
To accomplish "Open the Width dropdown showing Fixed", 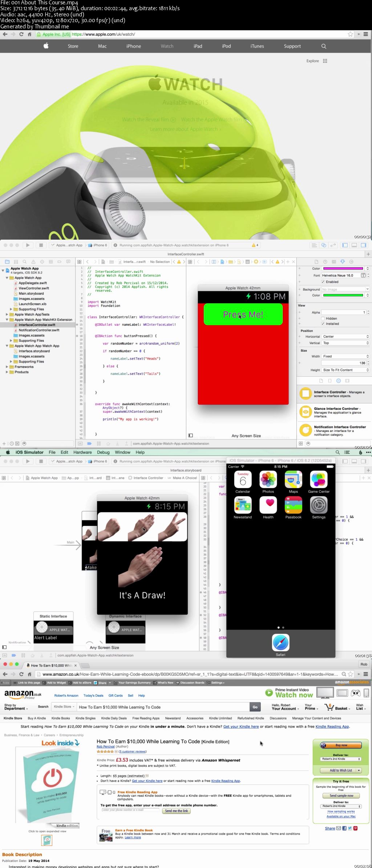I will pyautogui.click(x=345, y=356).
